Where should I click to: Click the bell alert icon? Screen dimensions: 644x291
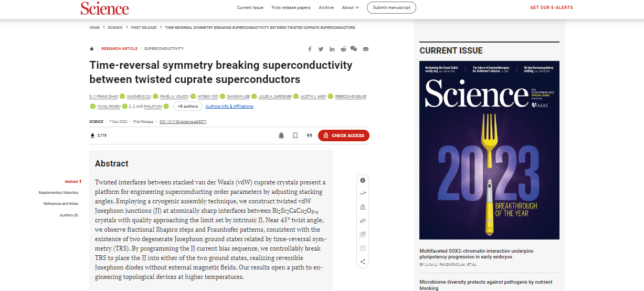tap(281, 136)
